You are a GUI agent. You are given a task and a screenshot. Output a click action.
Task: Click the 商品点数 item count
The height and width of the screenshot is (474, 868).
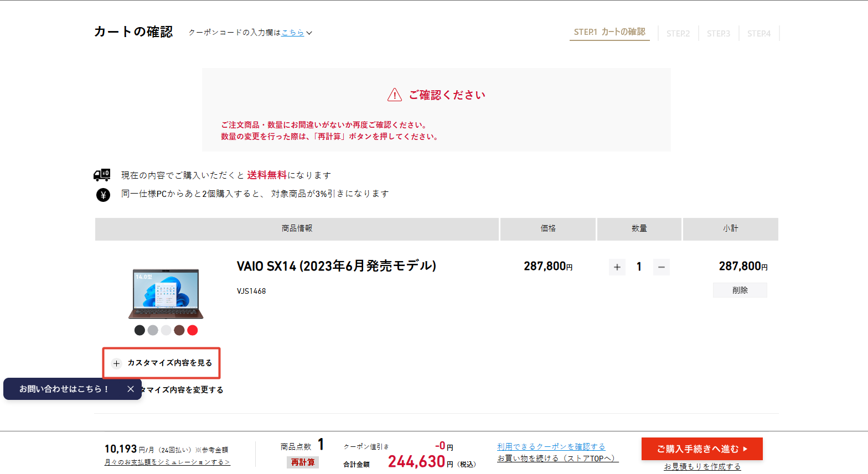point(302,445)
